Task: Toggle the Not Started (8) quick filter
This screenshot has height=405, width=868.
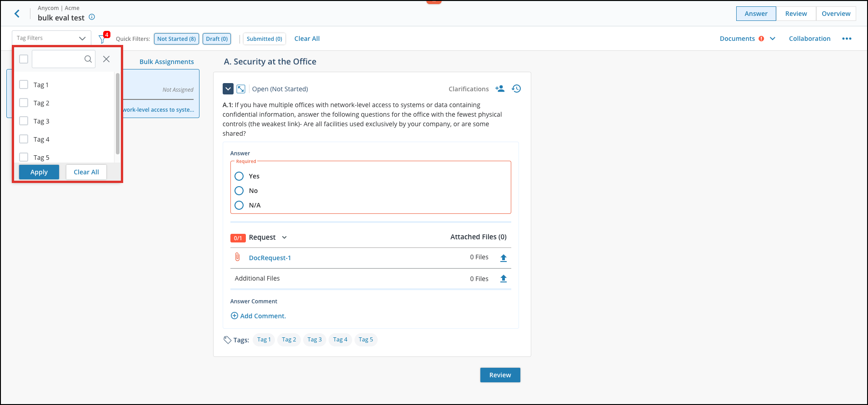Action: (x=176, y=39)
